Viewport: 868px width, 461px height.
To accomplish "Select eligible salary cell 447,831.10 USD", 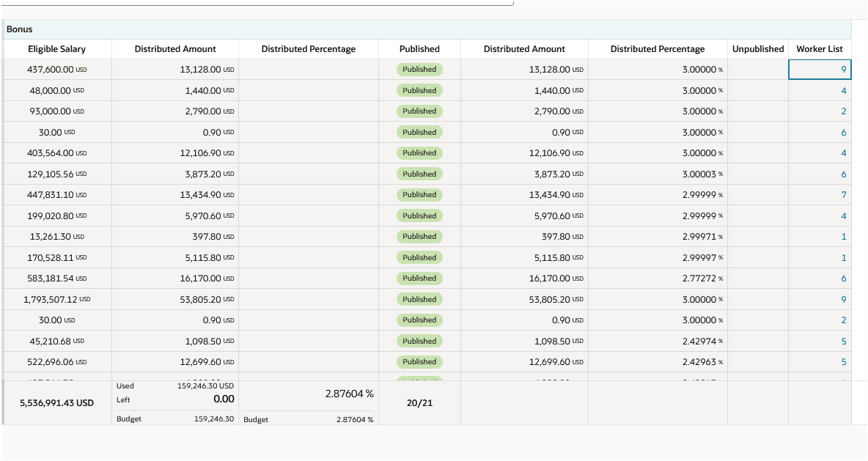I will click(x=57, y=195).
